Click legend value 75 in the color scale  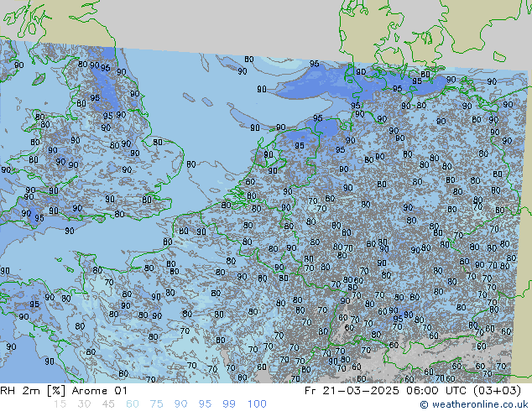coord(156,404)
